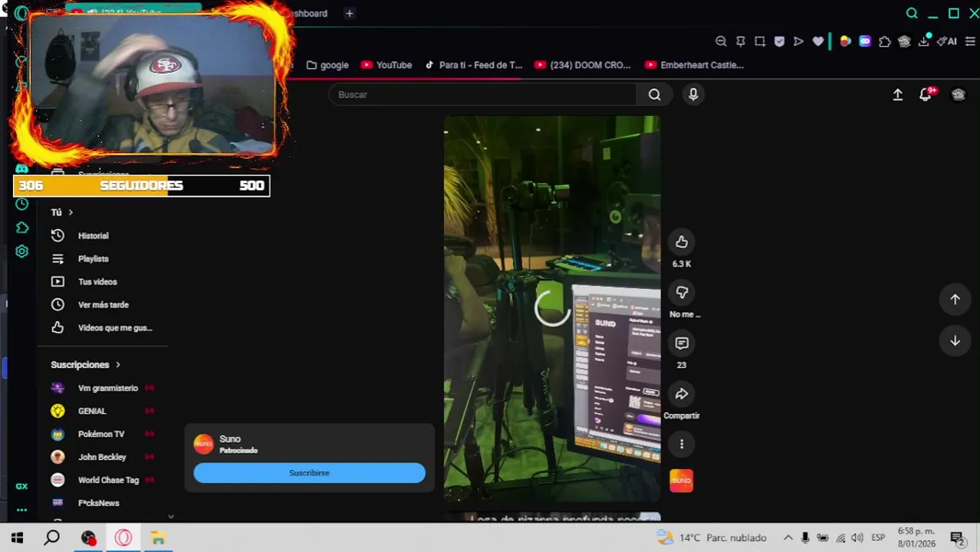Open volume control in system tray
The height and width of the screenshot is (552, 980).
click(x=857, y=538)
